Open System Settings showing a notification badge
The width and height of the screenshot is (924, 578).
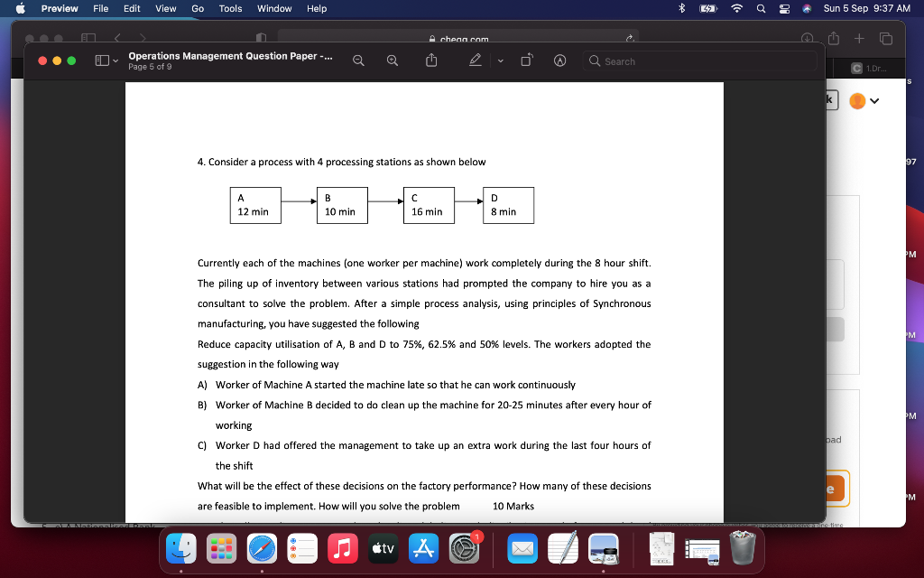tap(464, 547)
